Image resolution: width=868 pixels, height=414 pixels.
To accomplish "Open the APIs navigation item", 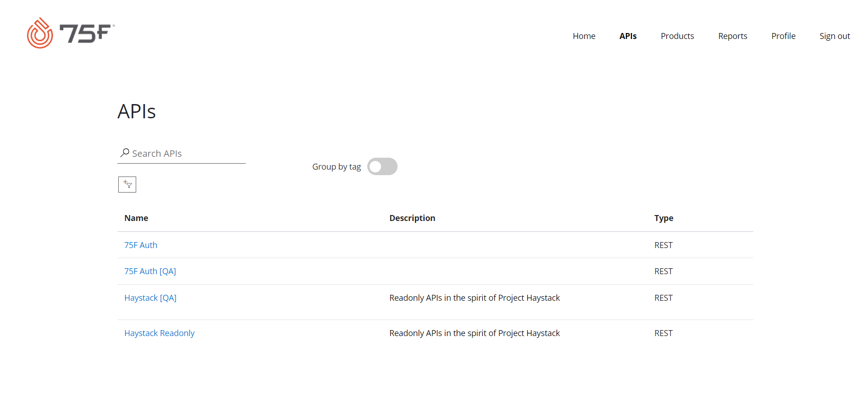I will [x=628, y=36].
